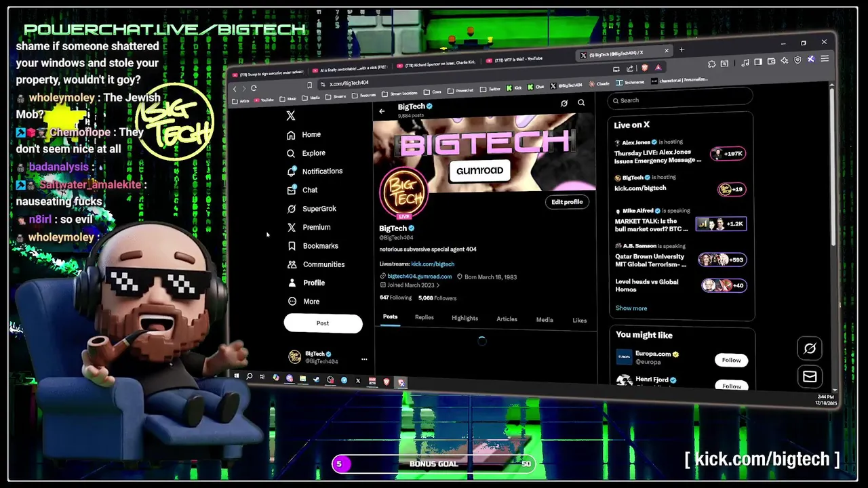Open Mike Alfred MARKET TALK space
The height and width of the screenshot is (488, 868).
pyautogui.click(x=680, y=221)
